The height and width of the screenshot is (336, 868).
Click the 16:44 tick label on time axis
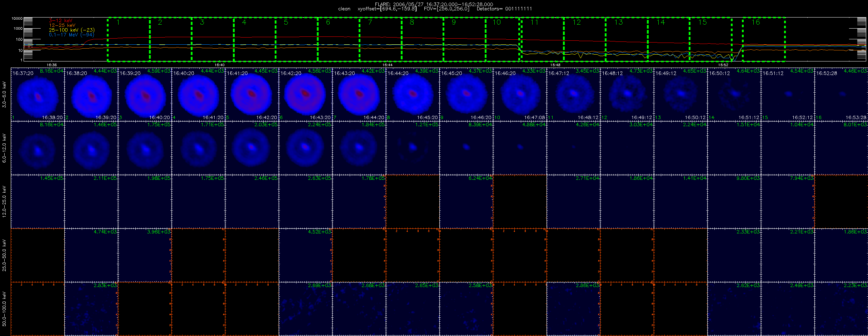[388, 65]
